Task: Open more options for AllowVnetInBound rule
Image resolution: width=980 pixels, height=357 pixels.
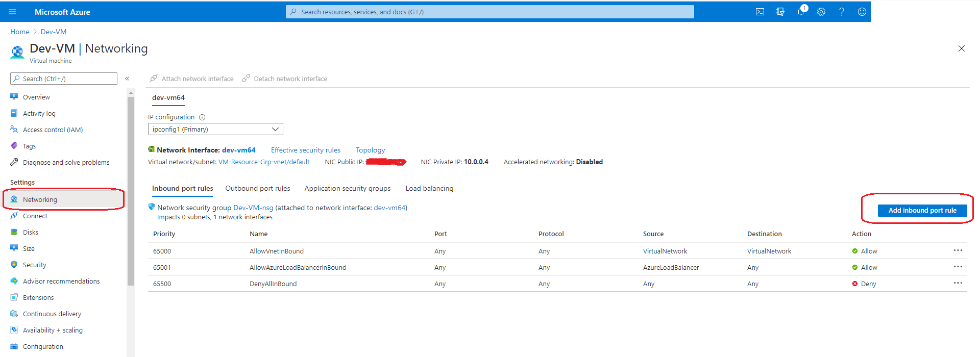Action: click(958, 250)
